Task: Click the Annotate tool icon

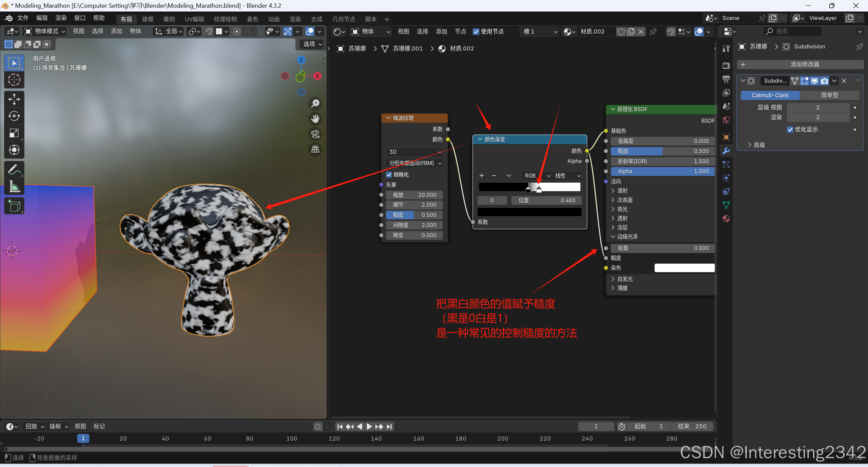Action: [x=14, y=169]
